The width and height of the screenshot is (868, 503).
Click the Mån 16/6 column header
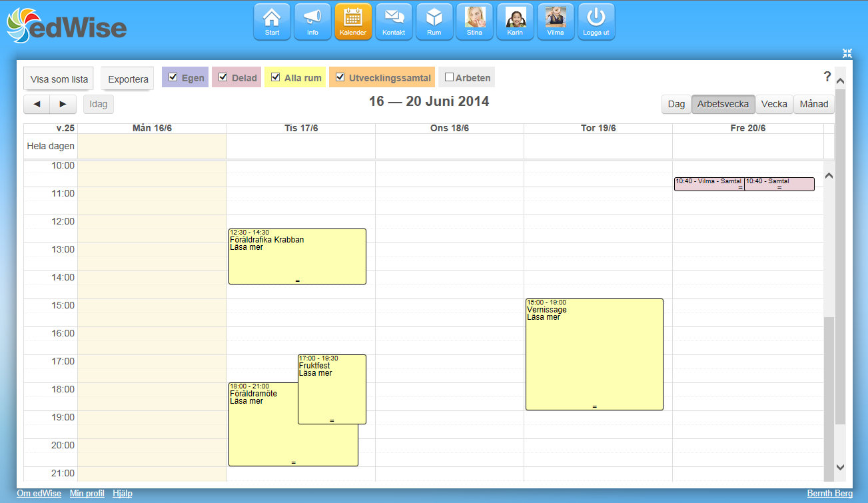point(152,128)
